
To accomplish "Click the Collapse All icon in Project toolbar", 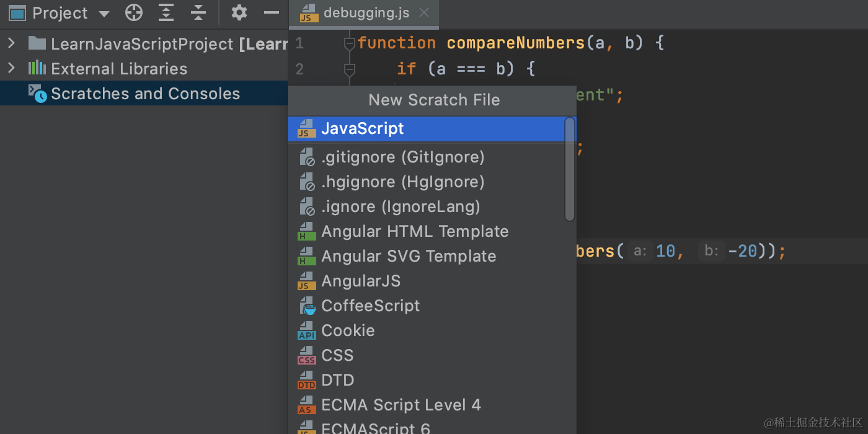I will [198, 13].
